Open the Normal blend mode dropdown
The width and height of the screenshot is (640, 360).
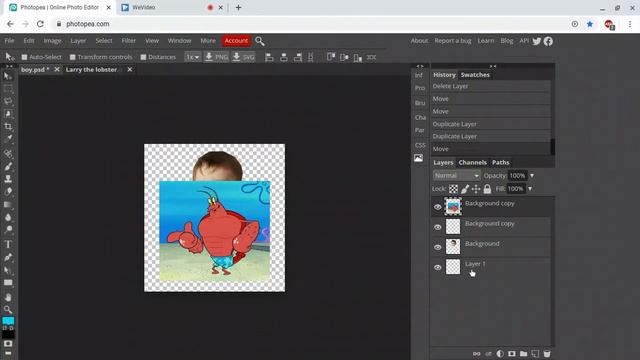pyautogui.click(x=456, y=176)
